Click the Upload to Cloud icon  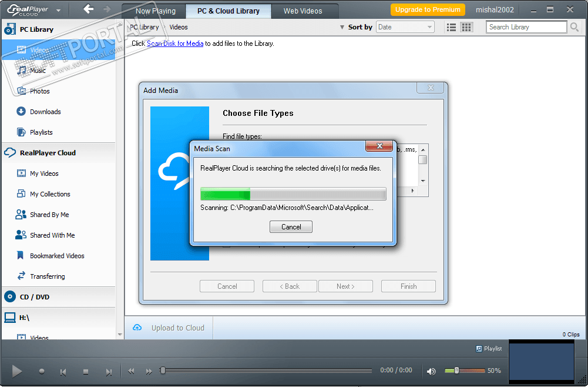pyautogui.click(x=137, y=328)
